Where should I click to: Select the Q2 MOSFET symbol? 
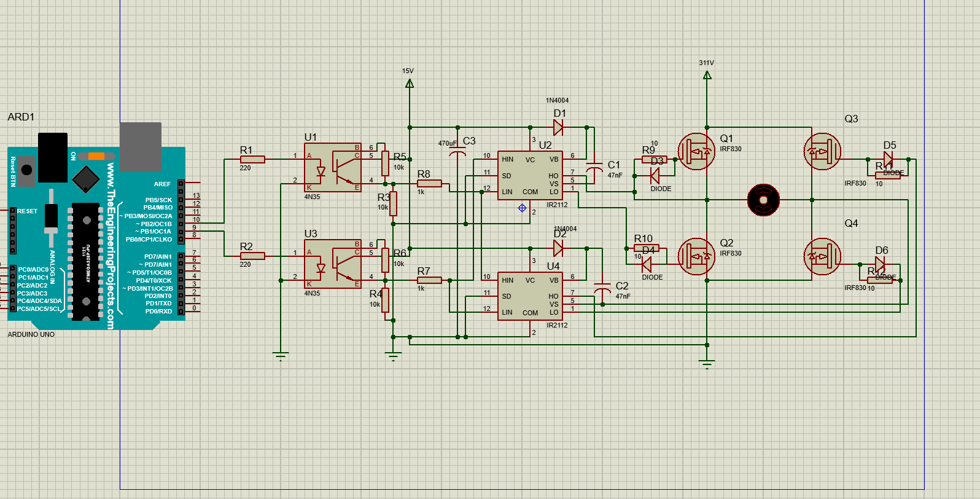coord(696,256)
